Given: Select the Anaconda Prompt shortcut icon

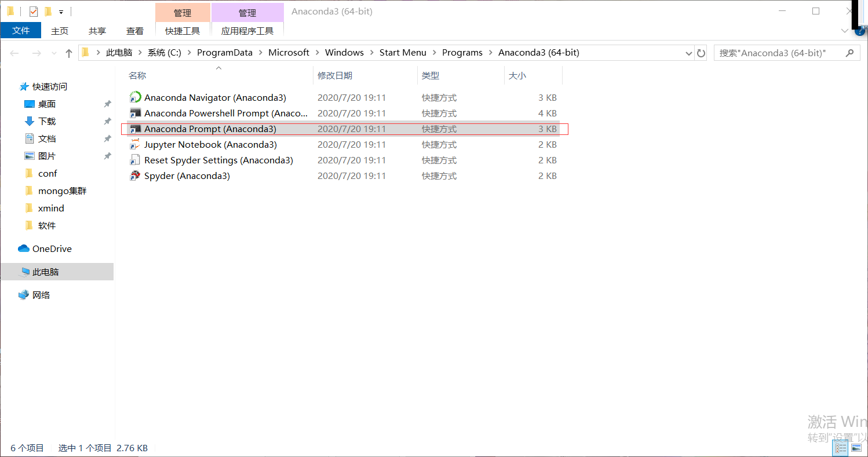Looking at the screenshot, I should pos(136,129).
